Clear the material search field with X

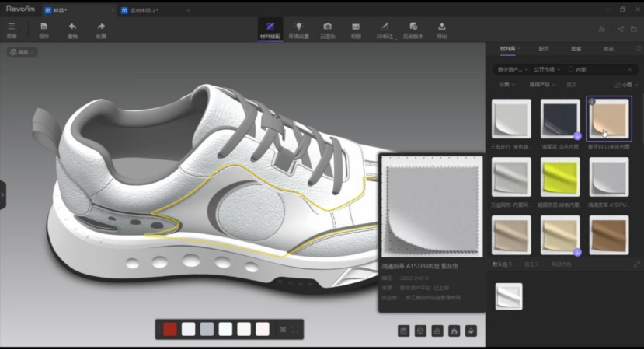point(630,68)
